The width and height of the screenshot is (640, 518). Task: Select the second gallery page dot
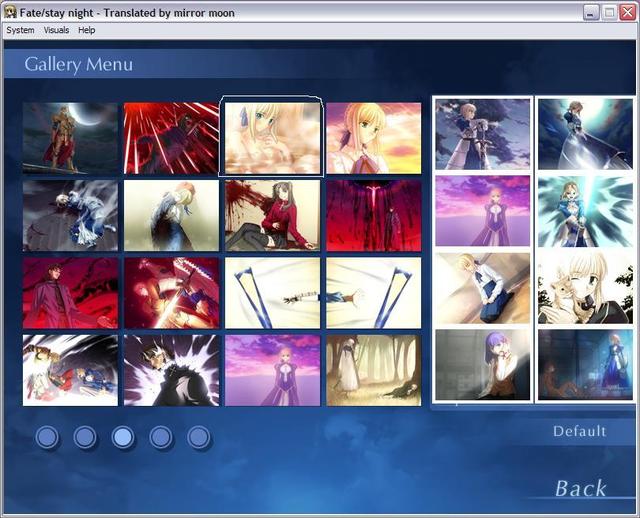[85, 437]
